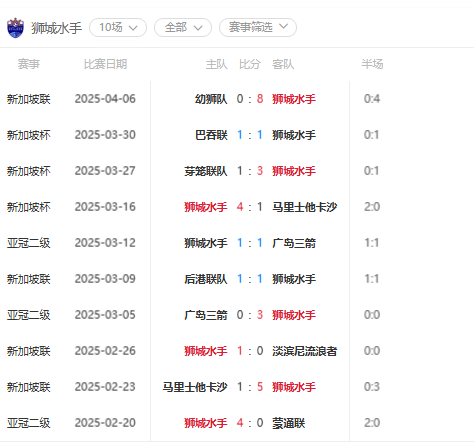Open the 10场 match count dropdown

[118, 27]
